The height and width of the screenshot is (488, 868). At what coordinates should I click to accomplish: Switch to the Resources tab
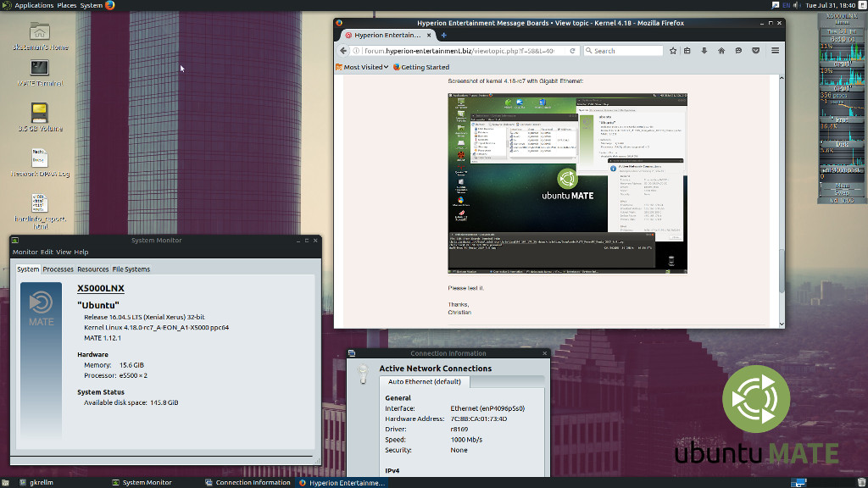coord(93,269)
